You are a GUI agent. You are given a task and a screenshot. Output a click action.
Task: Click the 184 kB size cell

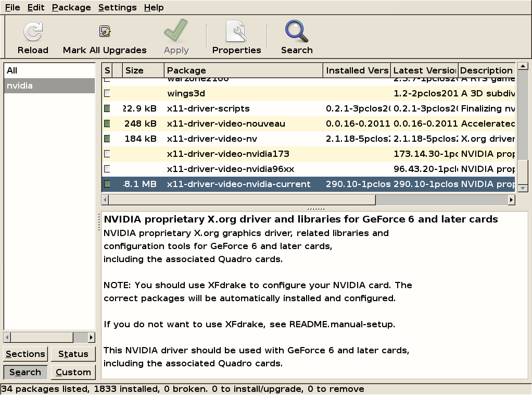click(x=141, y=139)
